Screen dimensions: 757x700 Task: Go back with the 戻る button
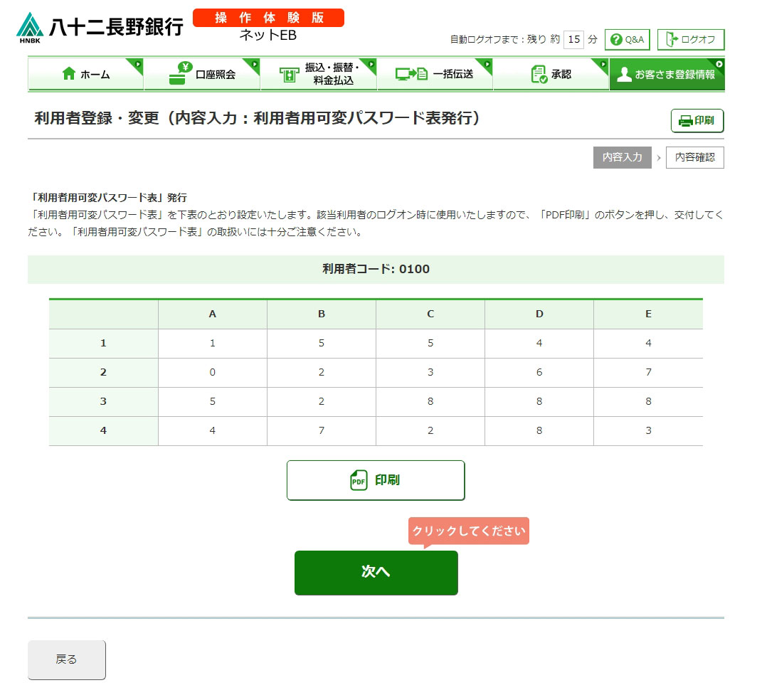tap(67, 659)
